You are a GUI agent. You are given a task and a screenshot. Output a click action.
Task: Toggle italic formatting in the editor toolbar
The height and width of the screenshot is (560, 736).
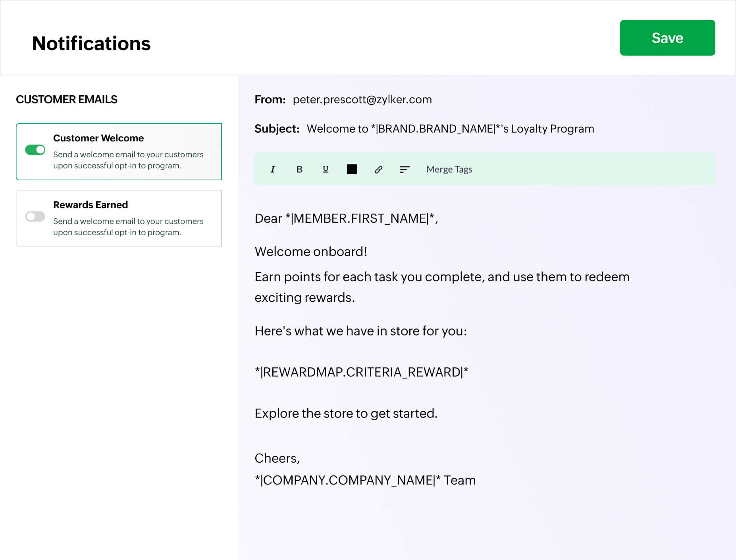[x=273, y=169]
